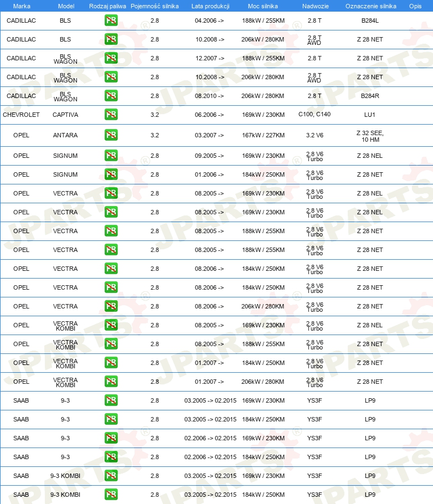Select production date 08.2010 ->

[209, 96]
